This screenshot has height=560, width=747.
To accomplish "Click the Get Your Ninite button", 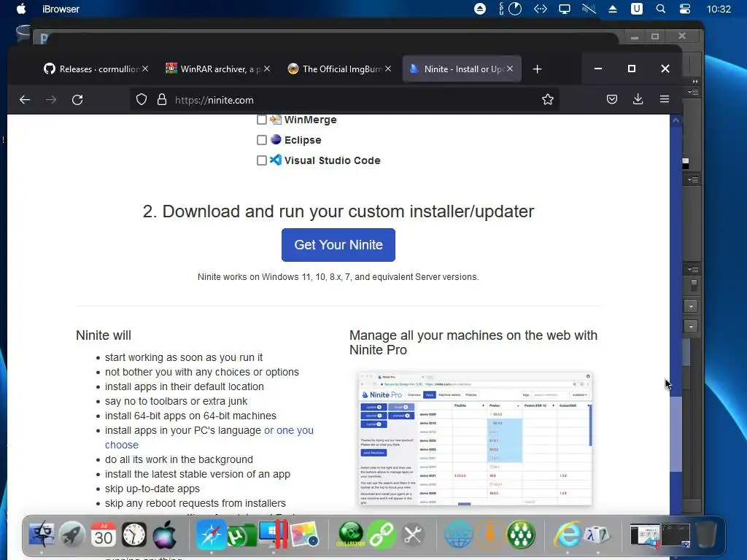I will click(338, 245).
